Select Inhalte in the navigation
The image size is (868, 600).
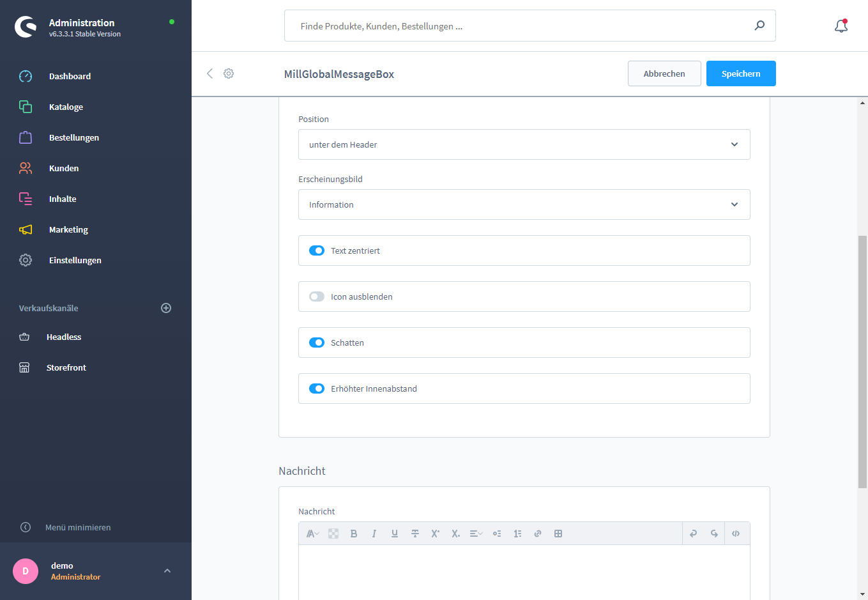pos(63,199)
